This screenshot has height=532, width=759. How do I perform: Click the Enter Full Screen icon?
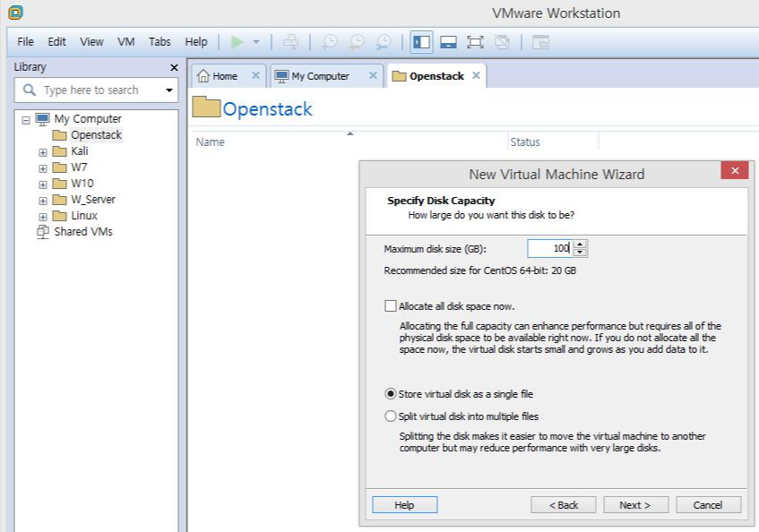coord(475,42)
